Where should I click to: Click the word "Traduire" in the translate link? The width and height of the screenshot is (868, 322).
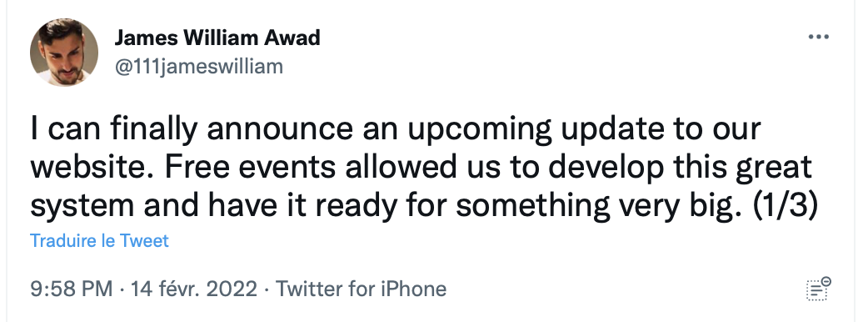[x=63, y=240]
